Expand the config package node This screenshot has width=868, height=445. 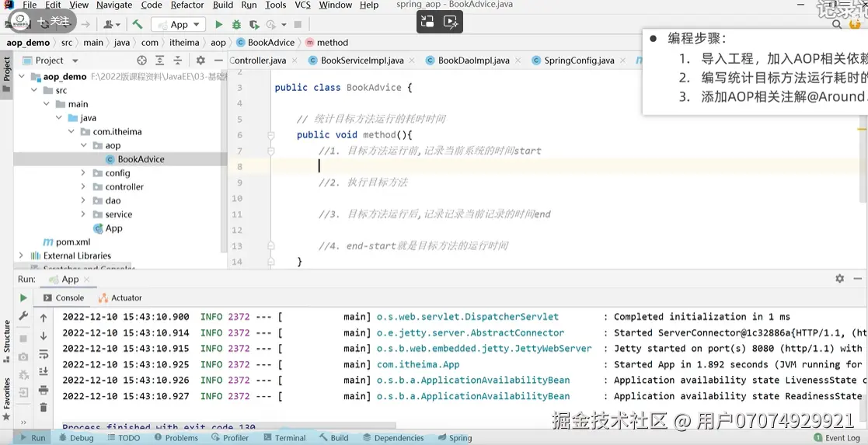[x=83, y=172]
